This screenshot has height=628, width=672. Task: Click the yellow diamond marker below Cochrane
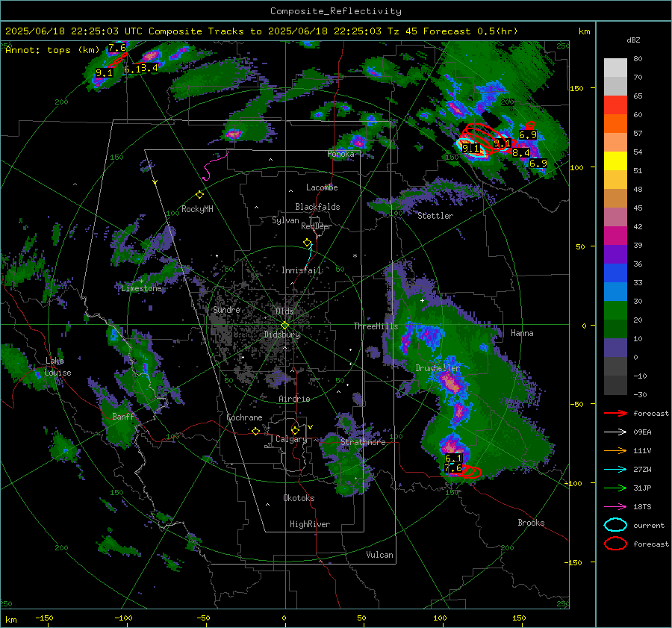click(x=256, y=431)
